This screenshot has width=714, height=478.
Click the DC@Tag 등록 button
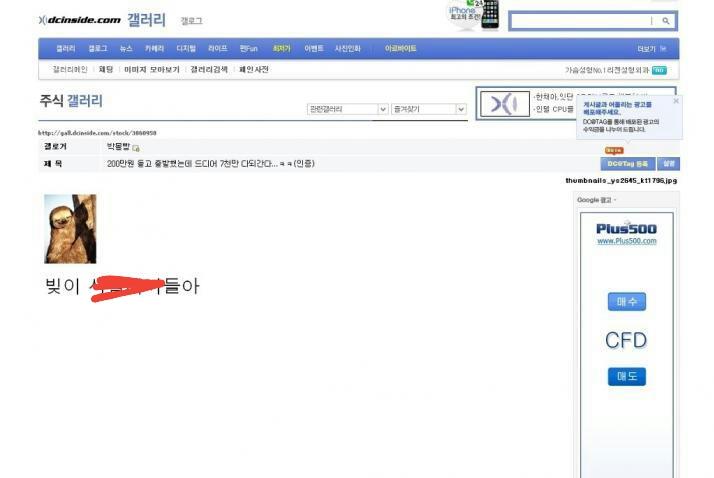tap(627, 163)
